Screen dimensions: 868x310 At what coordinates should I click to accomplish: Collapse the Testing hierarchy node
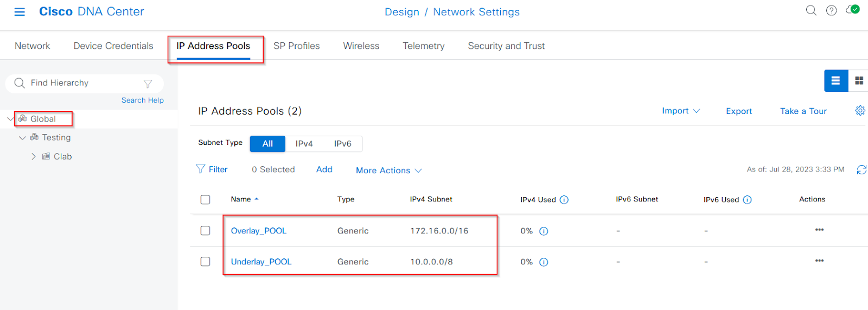[22, 138]
